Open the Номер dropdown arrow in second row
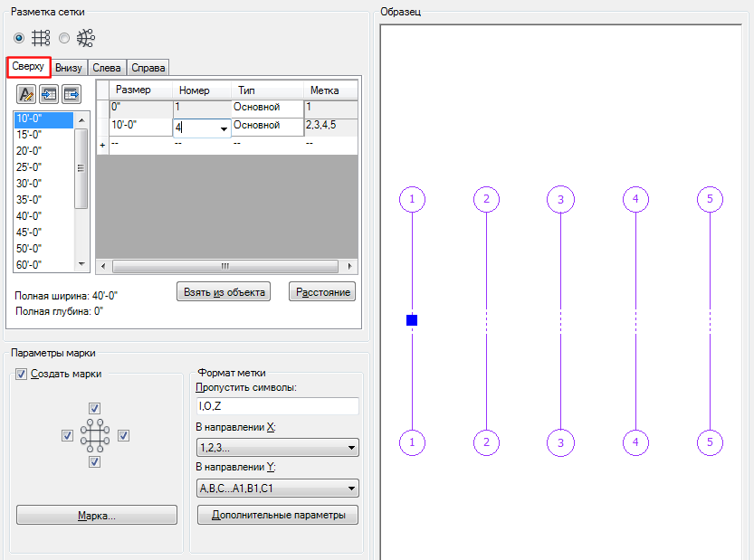The width and height of the screenshot is (754, 560). click(x=224, y=128)
